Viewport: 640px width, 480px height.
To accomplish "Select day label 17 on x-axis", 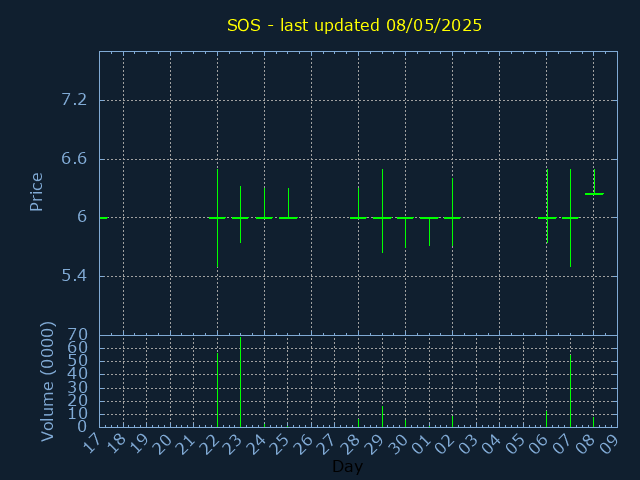I will tap(92, 443).
